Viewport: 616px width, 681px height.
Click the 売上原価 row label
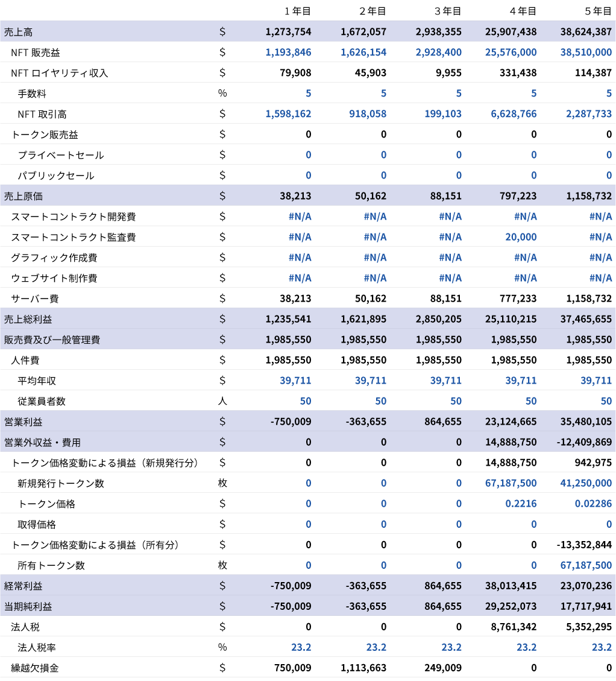[x=24, y=196]
